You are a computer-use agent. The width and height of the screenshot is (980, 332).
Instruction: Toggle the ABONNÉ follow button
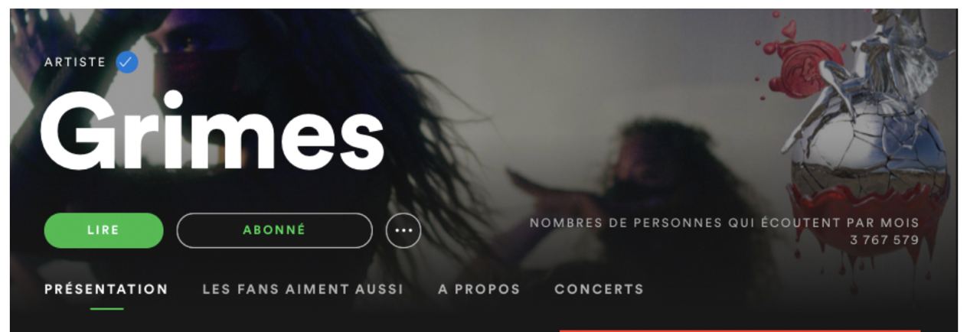coord(274,230)
